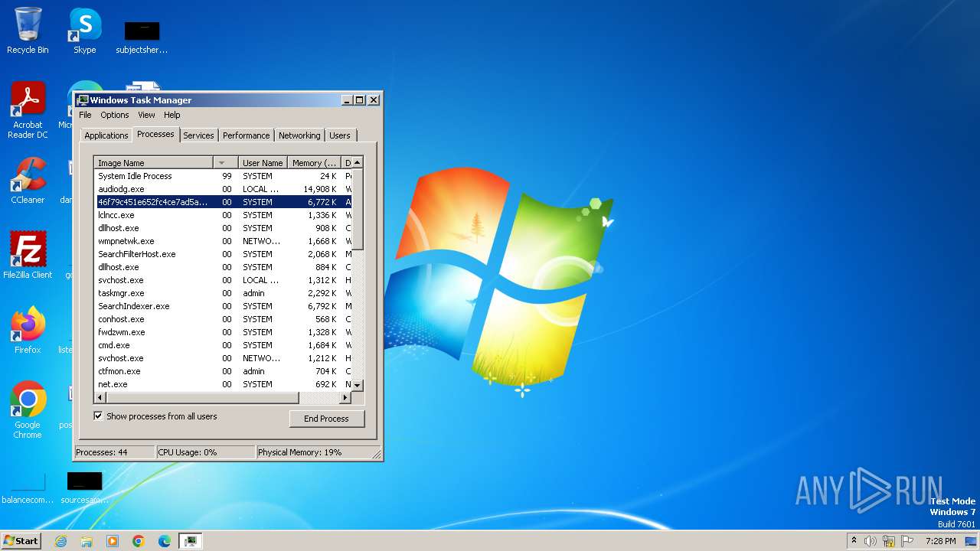Open the File menu in Task Manager

pyautogui.click(x=85, y=115)
